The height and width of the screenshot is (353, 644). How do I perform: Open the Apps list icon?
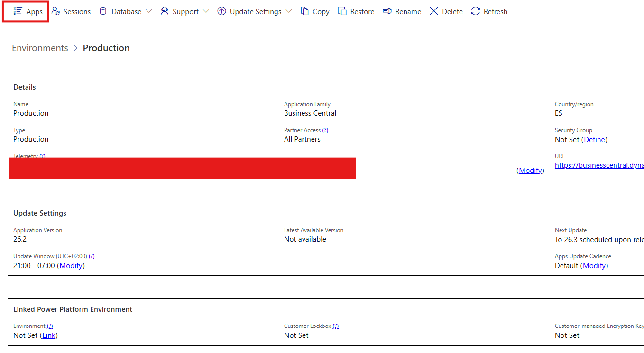18,11
